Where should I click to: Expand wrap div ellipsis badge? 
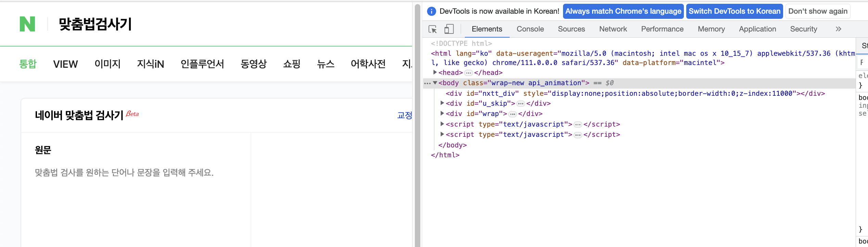[512, 114]
